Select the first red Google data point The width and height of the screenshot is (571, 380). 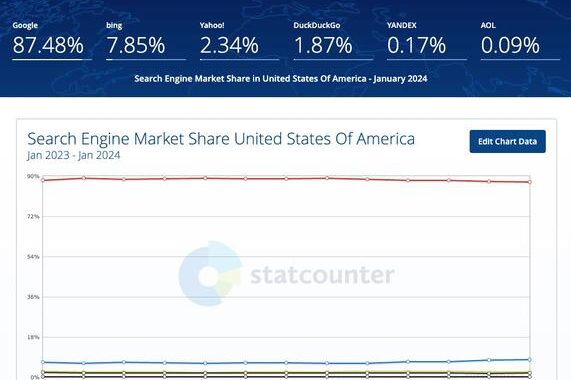pos(43,180)
